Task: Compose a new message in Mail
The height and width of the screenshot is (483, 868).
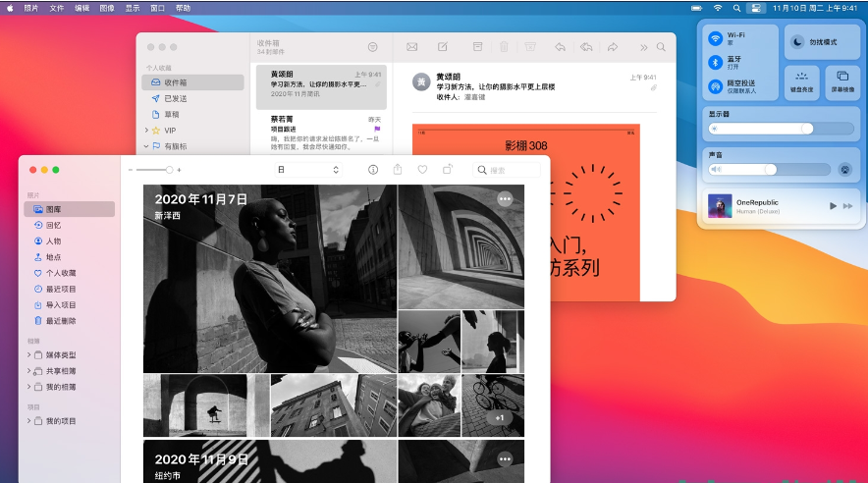Action: click(x=442, y=47)
